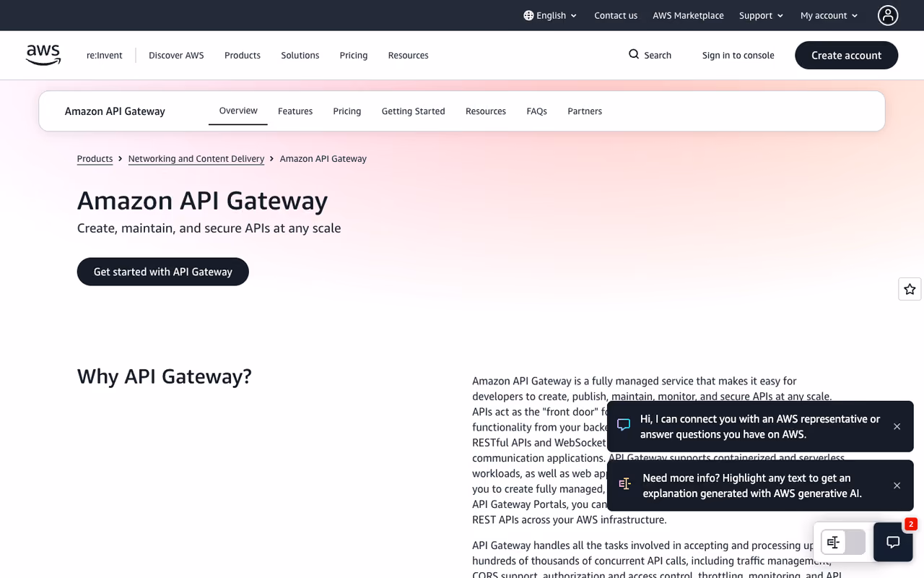Click the Amazon API Gateway breadcrumb text
The height and width of the screenshot is (578, 924).
click(x=323, y=159)
